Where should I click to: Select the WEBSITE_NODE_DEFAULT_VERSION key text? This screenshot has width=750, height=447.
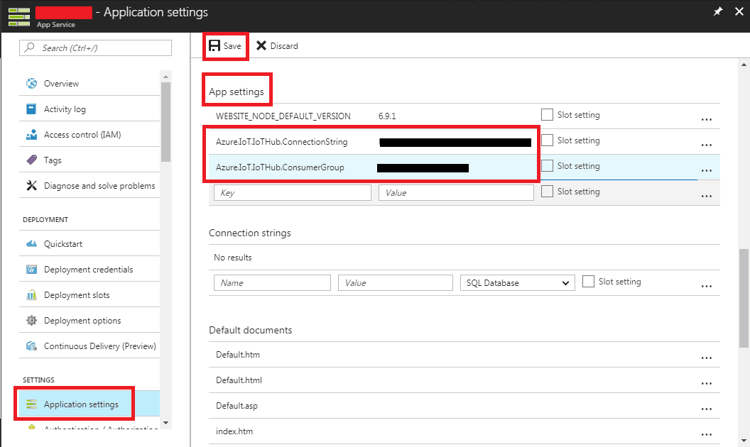pyautogui.click(x=283, y=116)
